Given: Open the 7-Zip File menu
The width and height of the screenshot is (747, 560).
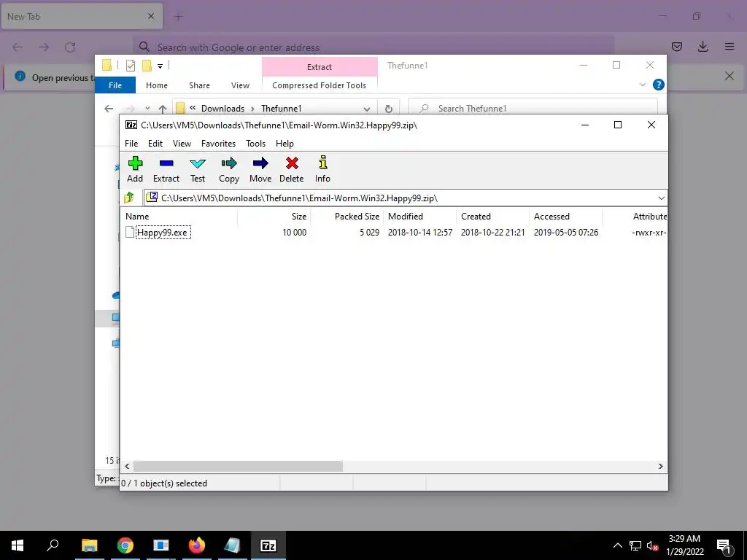Looking at the screenshot, I should tap(131, 144).
